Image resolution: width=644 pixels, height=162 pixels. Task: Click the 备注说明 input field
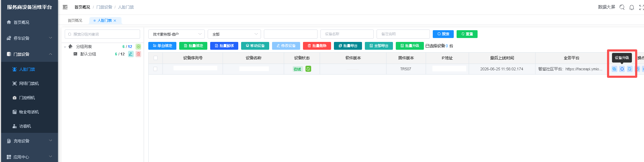pyautogui.click(x=403, y=34)
